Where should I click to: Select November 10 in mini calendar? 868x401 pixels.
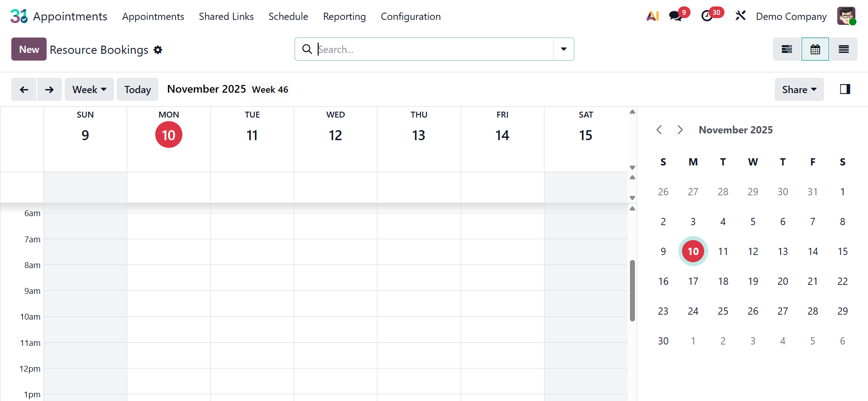[693, 251]
